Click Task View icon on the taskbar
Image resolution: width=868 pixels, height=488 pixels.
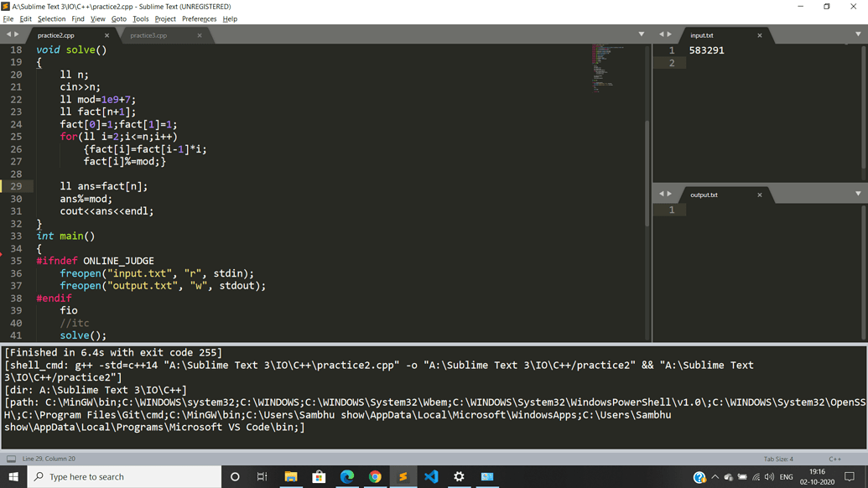(x=262, y=476)
